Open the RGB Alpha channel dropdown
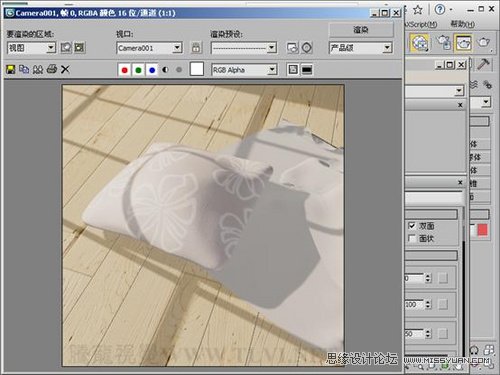The image size is (500, 375). [x=244, y=70]
